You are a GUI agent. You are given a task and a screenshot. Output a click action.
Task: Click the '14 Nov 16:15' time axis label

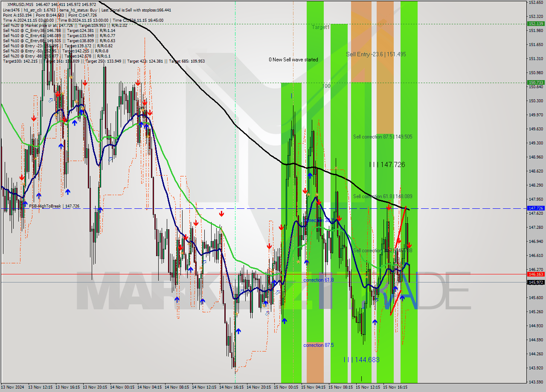[x=231, y=388]
